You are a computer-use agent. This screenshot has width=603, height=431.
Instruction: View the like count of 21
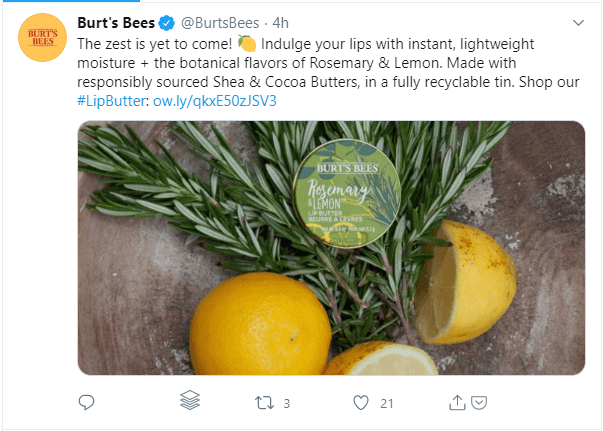[387, 404]
